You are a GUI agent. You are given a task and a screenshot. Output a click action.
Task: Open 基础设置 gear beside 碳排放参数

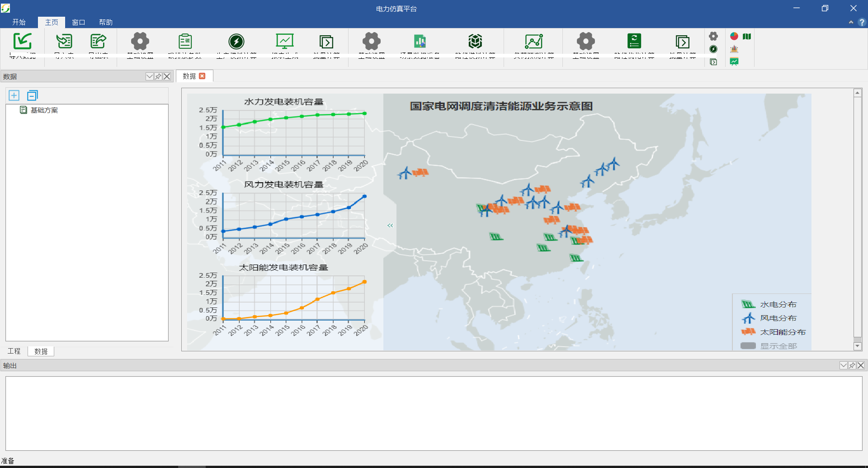click(140, 41)
